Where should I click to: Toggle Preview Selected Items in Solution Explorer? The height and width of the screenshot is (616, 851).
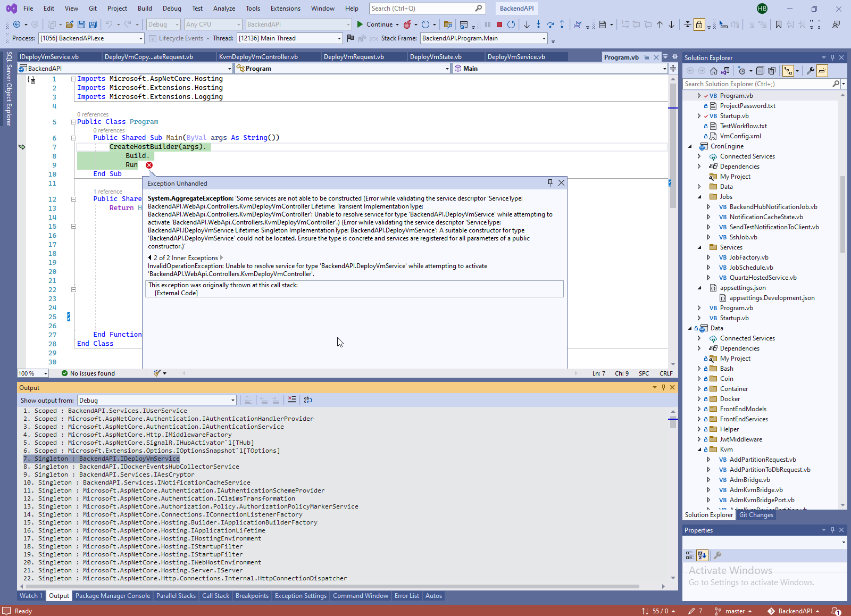[x=822, y=71]
